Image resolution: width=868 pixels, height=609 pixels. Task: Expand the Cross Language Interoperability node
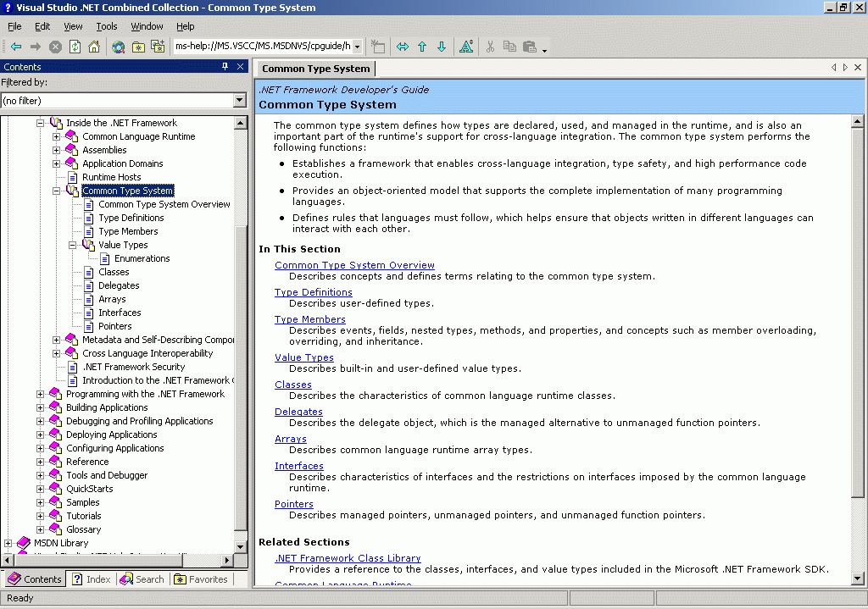(x=57, y=353)
